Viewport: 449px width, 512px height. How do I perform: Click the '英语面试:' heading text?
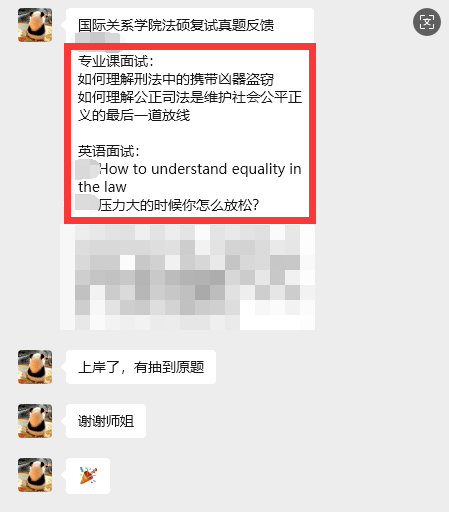tap(109, 151)
